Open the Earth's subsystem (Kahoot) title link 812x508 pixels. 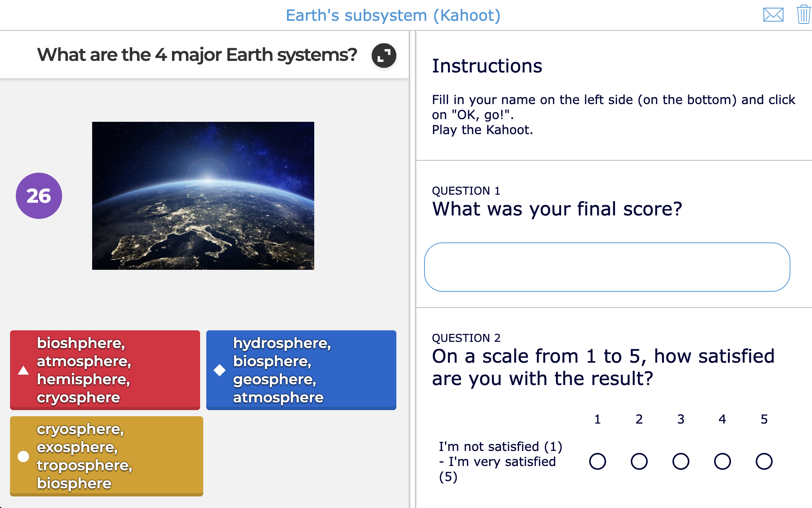(x=393, y=15)
